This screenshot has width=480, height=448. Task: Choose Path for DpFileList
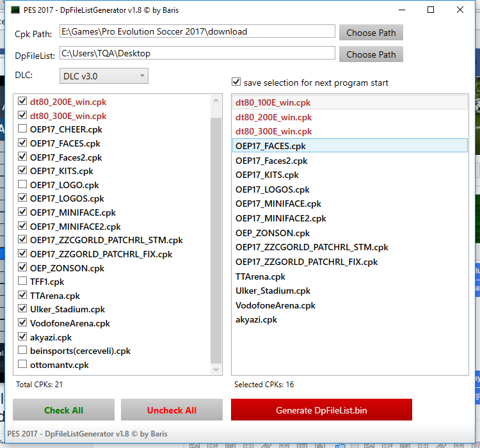pos(371,54)
